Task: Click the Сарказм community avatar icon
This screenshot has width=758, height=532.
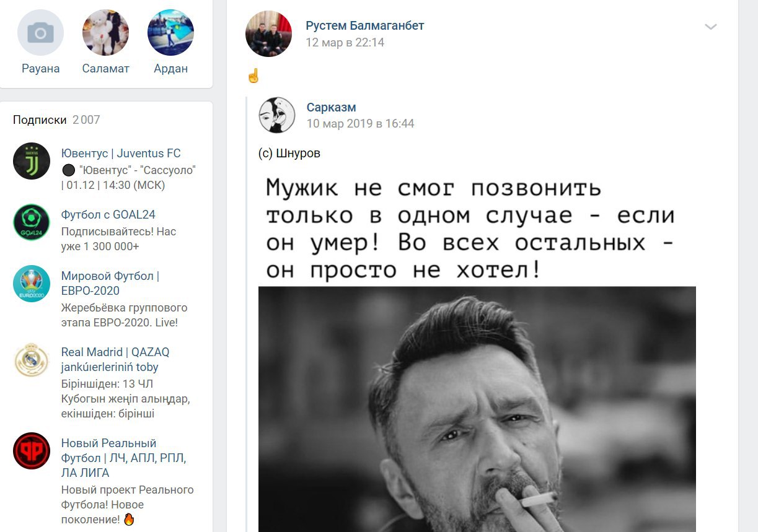Action: coord(276,115)
